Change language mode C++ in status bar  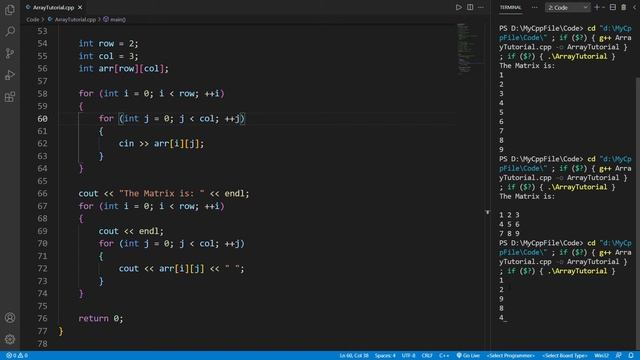[444, 356]
